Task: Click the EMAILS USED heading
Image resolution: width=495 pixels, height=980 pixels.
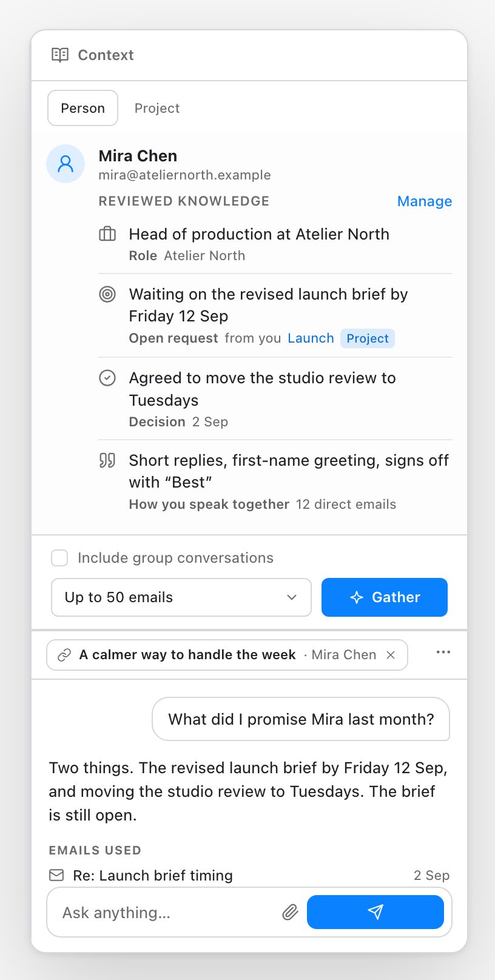Action: tap(95, 850)
